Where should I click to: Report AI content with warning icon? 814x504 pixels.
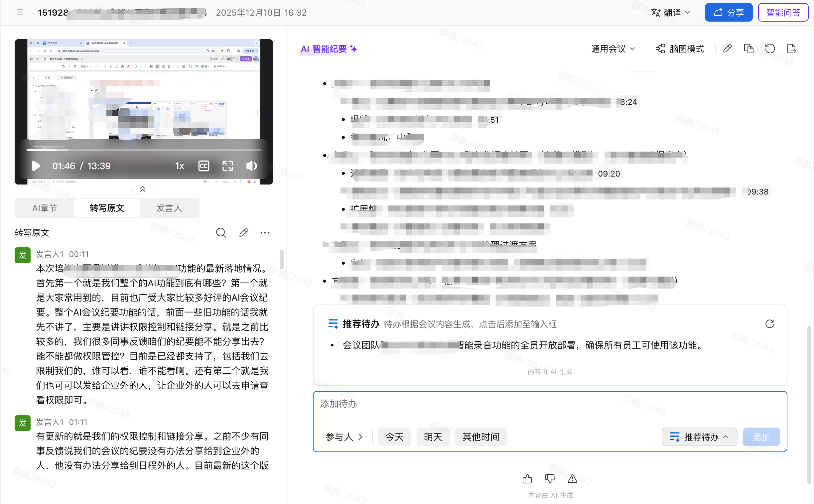[x=572, y=479]
